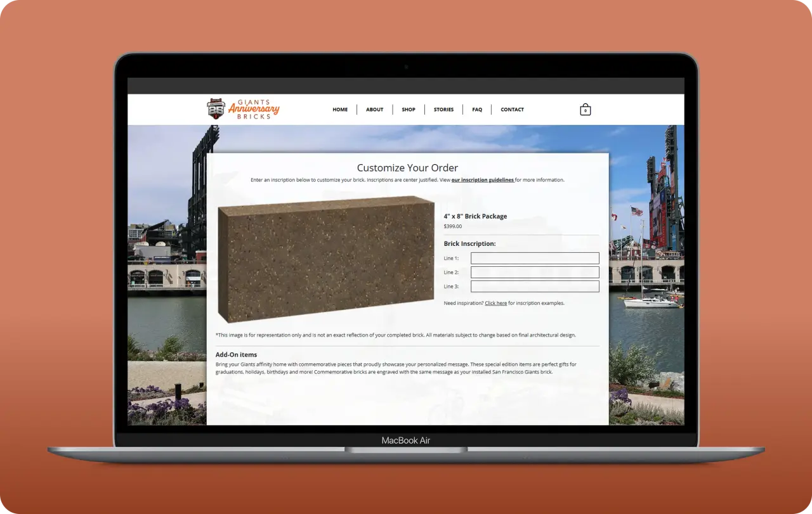Click the 'Brick Inscription:' label
Image resolution: width=812 pixels, height=514 pixels.
coord(469,243)
